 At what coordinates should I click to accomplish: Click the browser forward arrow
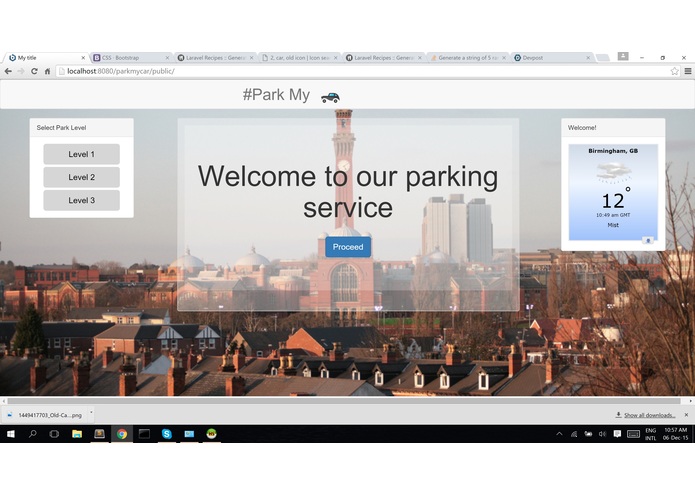(x=21, y=71)
